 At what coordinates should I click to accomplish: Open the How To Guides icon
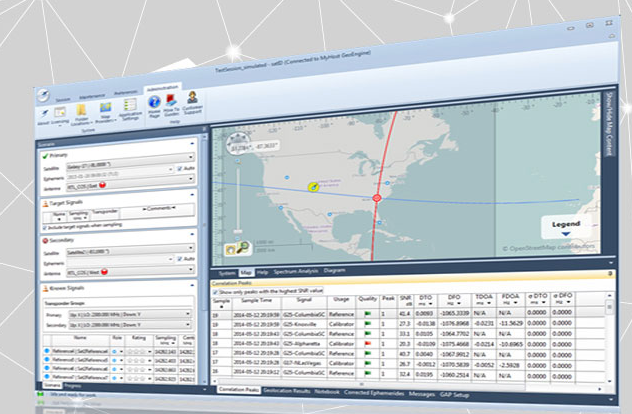point(171,100)
